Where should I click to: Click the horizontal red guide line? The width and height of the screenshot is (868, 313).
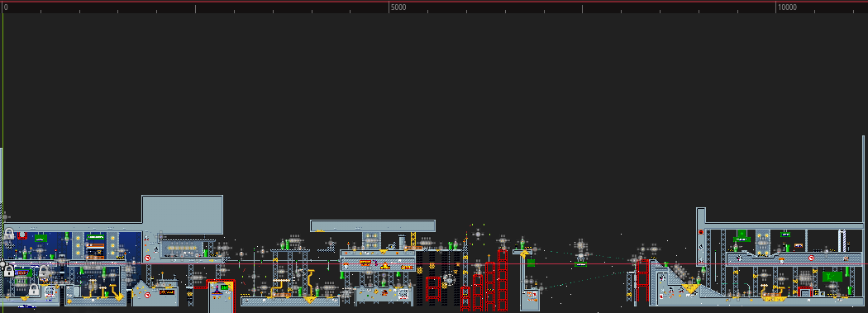coord(434,263)
